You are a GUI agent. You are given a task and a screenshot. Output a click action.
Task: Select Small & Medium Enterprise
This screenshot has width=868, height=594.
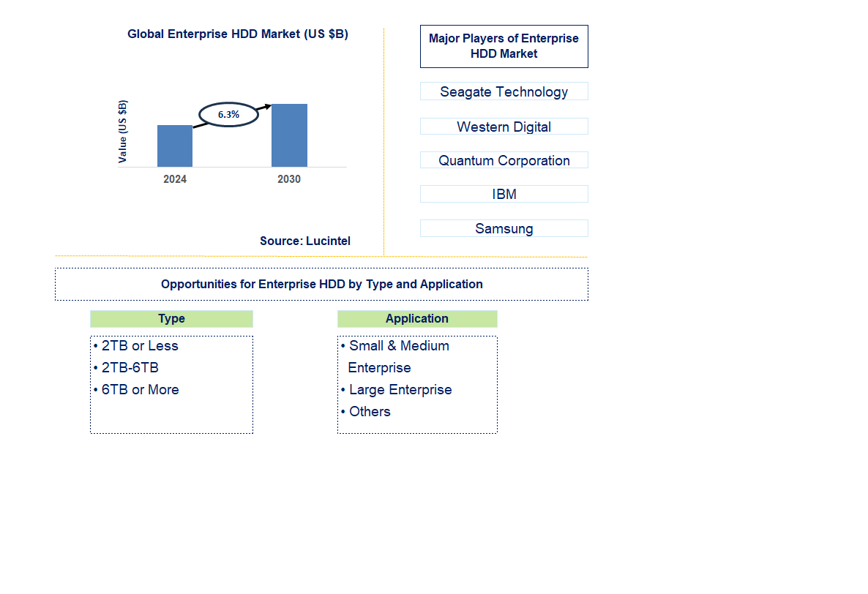[x=398, y=345]
